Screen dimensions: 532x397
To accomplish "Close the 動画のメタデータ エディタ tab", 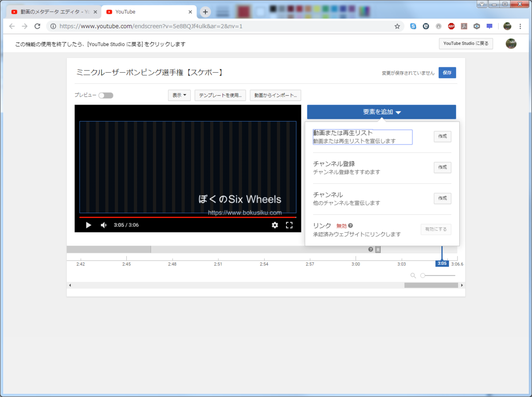I will (x=95, y=12).
